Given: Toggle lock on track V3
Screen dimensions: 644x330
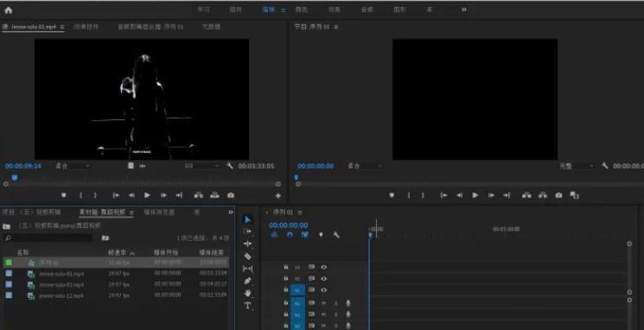Looking at the screenshot, I should tap(286, 267).
